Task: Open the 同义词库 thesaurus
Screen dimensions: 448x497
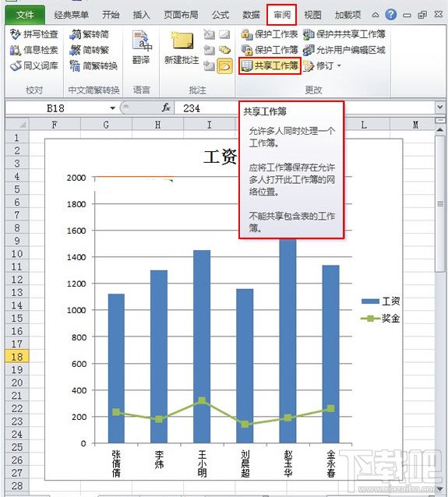Action: click(34, 65)
